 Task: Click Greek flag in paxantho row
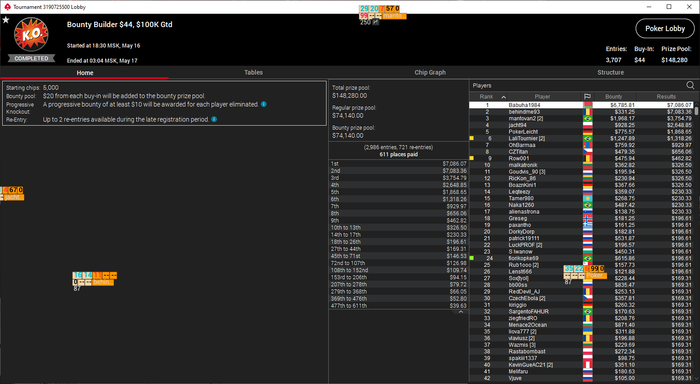point(588,225)
